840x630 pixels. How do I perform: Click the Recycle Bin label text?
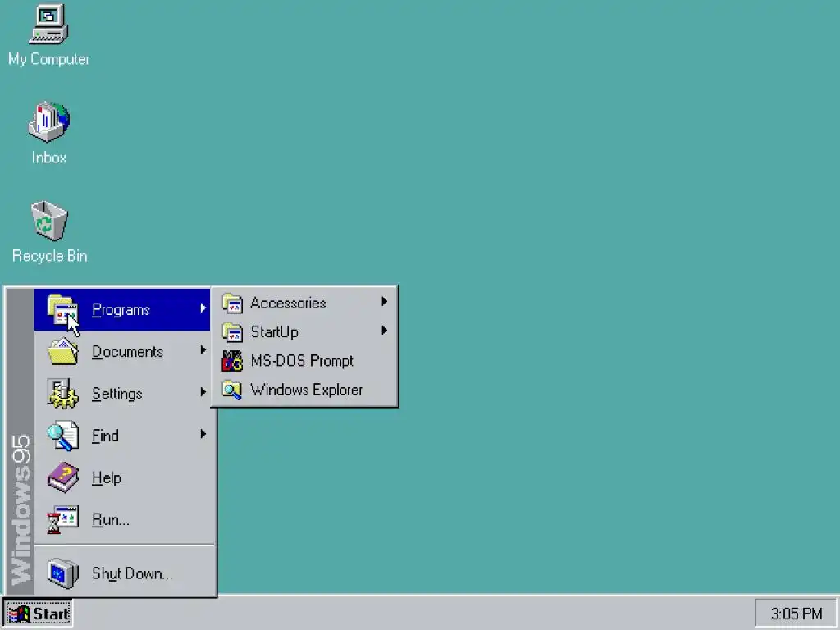click(49, 256)
